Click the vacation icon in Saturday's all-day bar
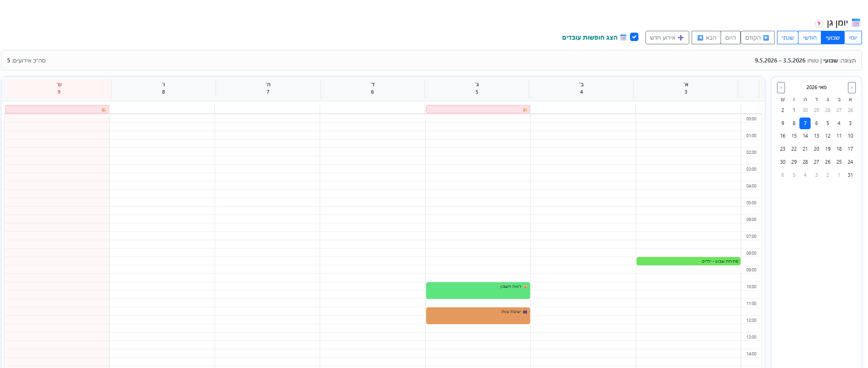Screen dimensions: 868x368 [104, 110]
